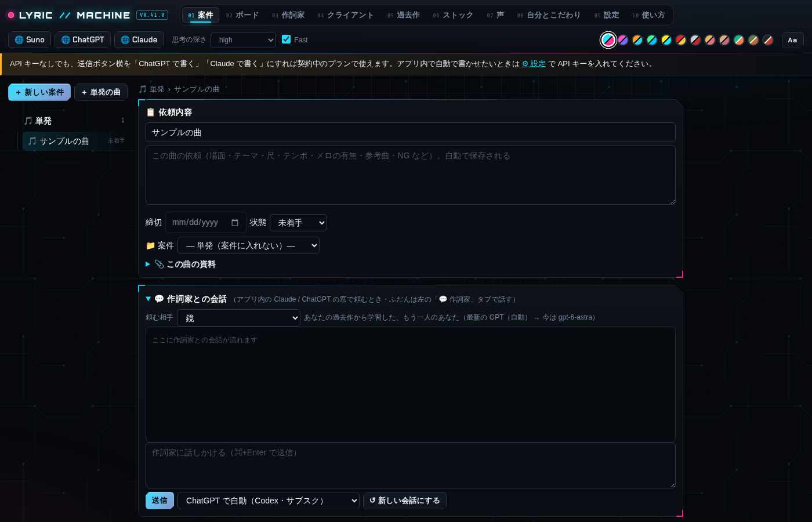Select the サンプルの曲 item in the sidebar
Viewport: 812px width, 522px height.
pos(74,141)
